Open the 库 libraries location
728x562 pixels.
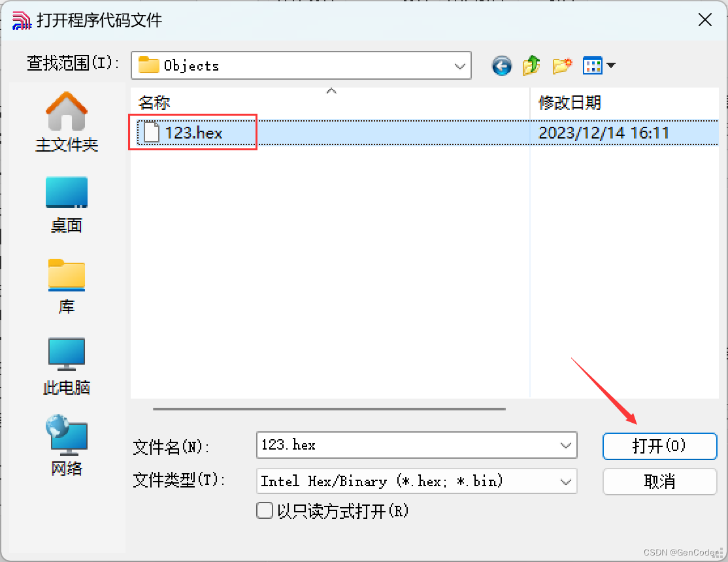[67, 286]
